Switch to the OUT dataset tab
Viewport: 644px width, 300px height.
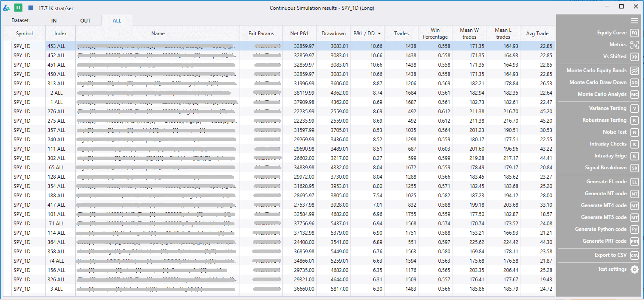point(85,21)
